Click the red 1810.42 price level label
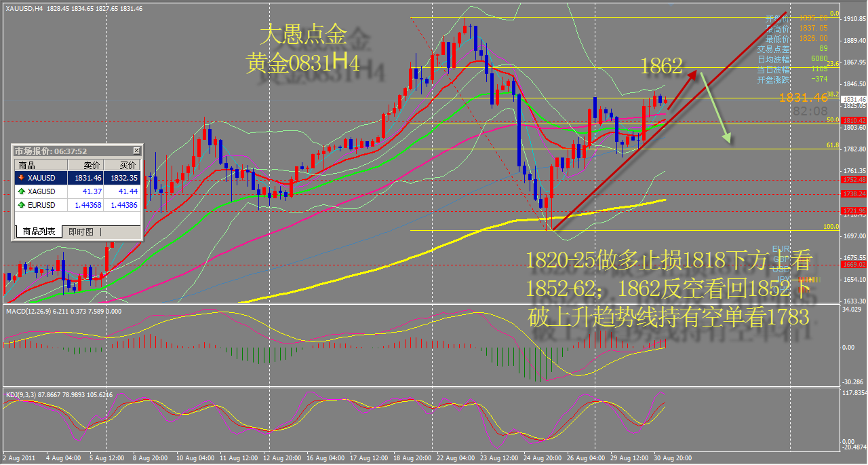 (x=853, y=121)
